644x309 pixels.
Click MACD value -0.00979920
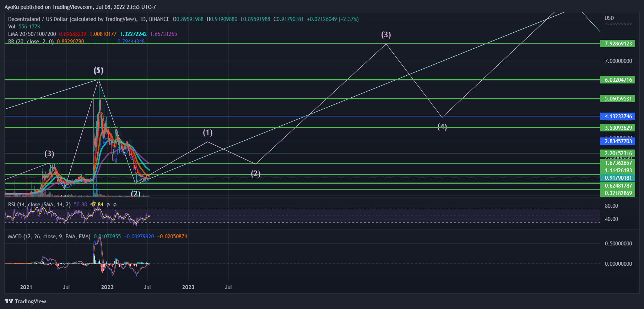pyautogui.click(x=139, y=237)
